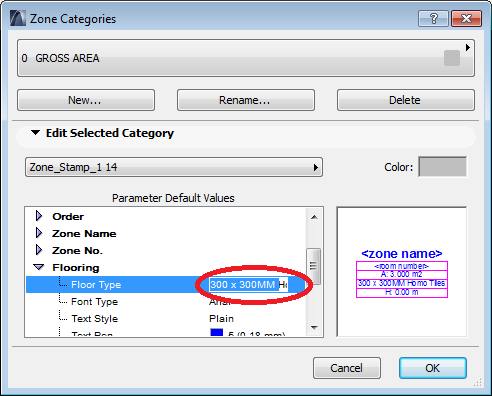Click the zone stamp preview thumbnail

click(x=402, y=272)
